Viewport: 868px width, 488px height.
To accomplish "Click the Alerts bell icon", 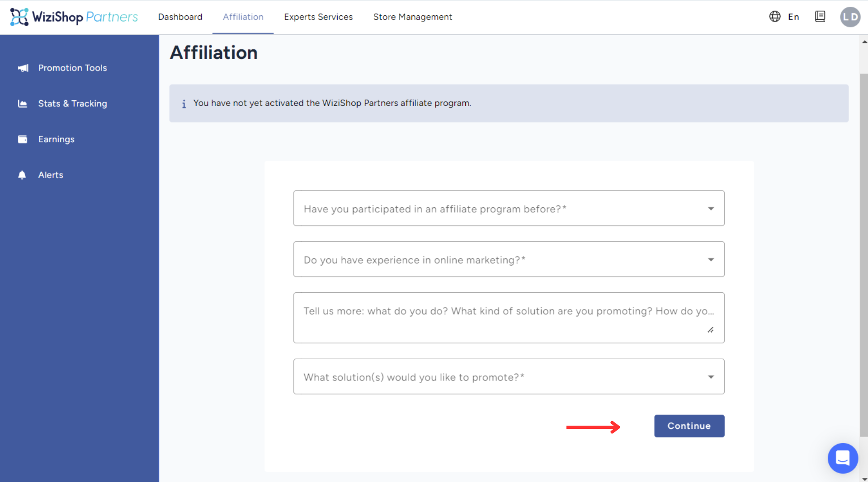I will pos(22,175).
